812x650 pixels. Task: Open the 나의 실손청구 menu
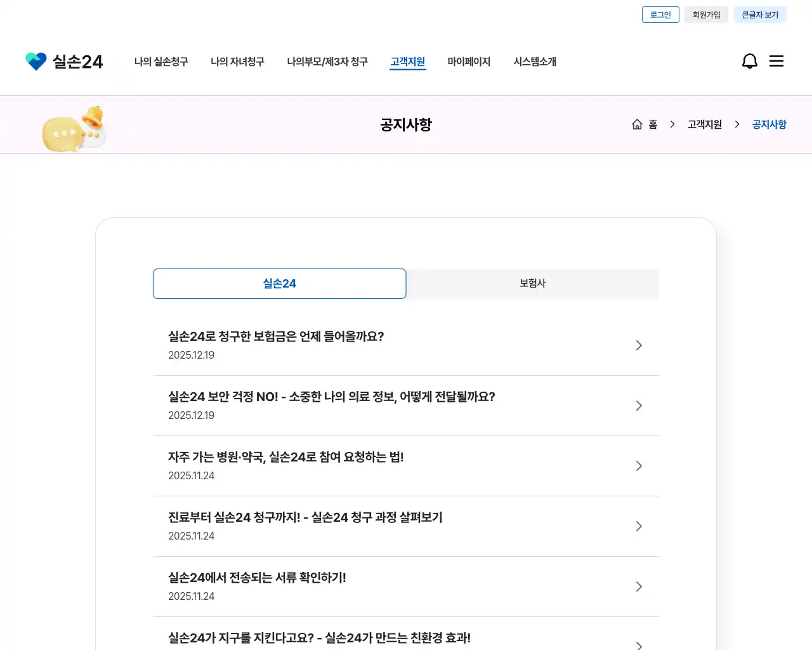(161, 62)
